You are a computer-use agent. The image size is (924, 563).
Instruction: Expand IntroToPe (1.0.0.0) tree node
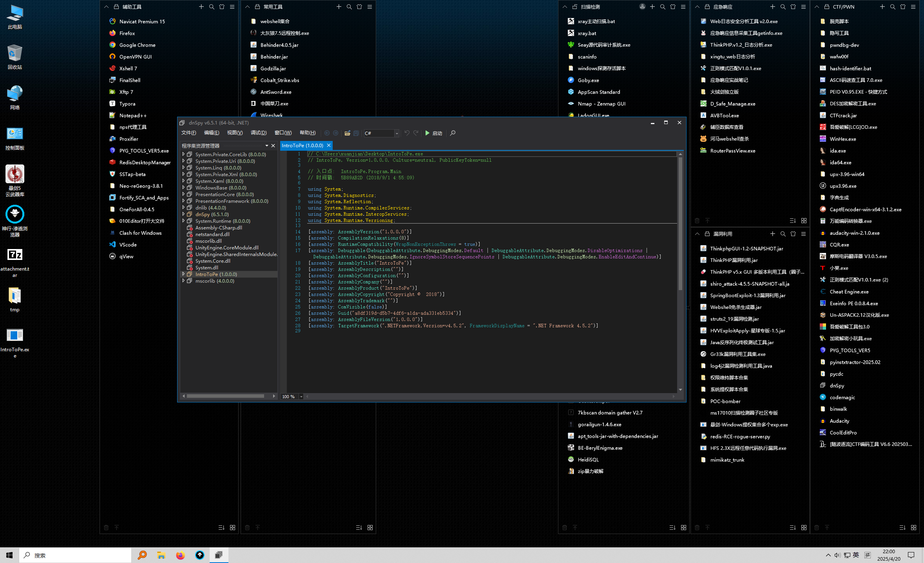183,274
